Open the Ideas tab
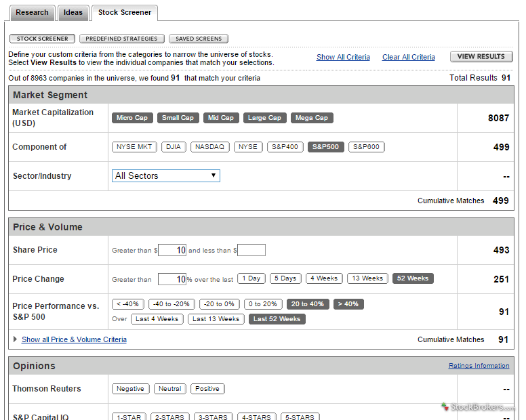Image resolution: width=526 pixels, height=420 pixels. tap(73, 13)
